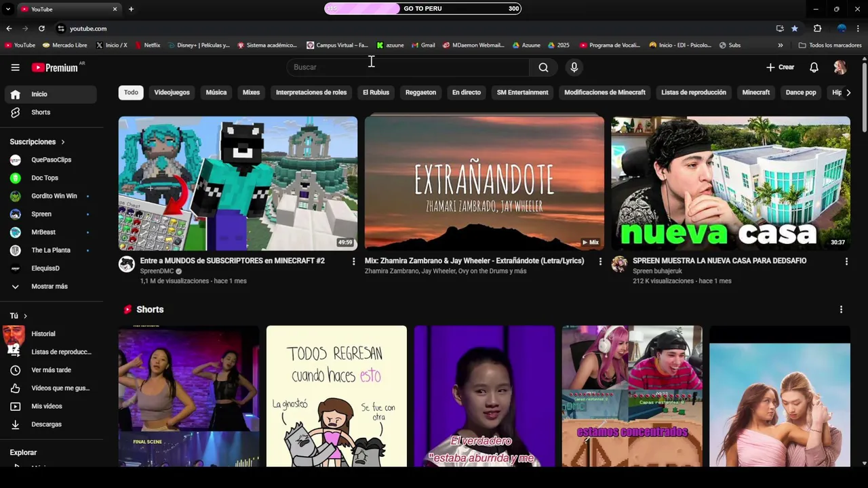
Task: Open Spreen buhajeruk channel link
Action: 657,271
